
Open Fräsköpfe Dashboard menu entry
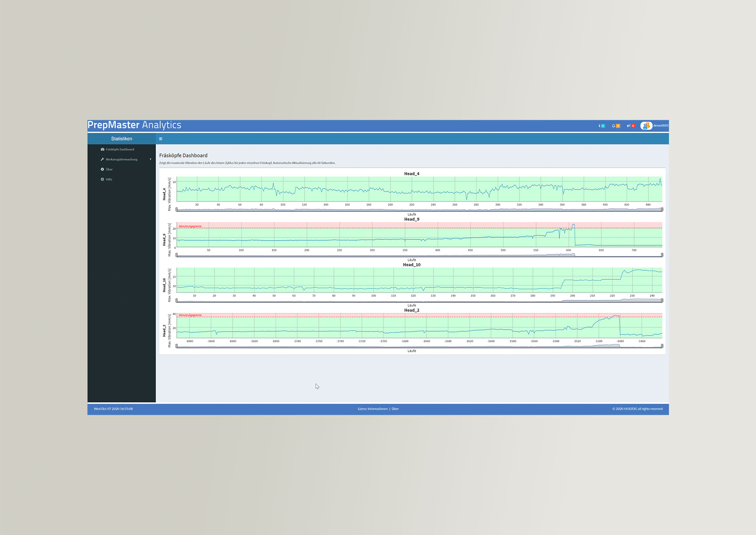coord(120,150)
